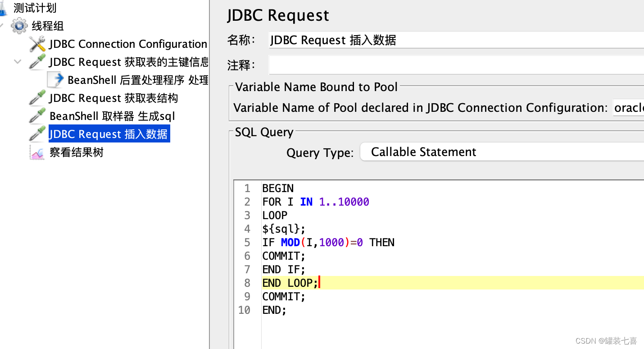Select JDBC Request 获取表结构 node
Image resolution: width=644 pixels, height=349 pixels.
point(113,98)
